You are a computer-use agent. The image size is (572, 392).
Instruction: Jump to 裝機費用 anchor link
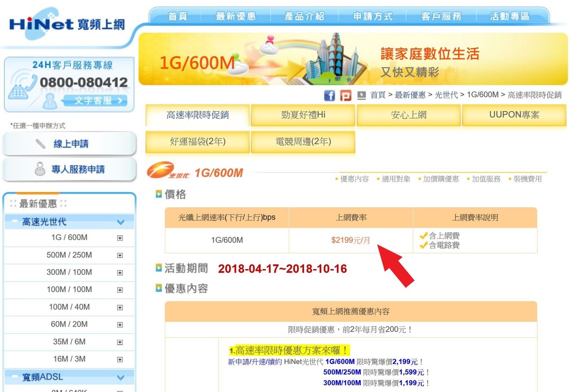click(527, 179)
